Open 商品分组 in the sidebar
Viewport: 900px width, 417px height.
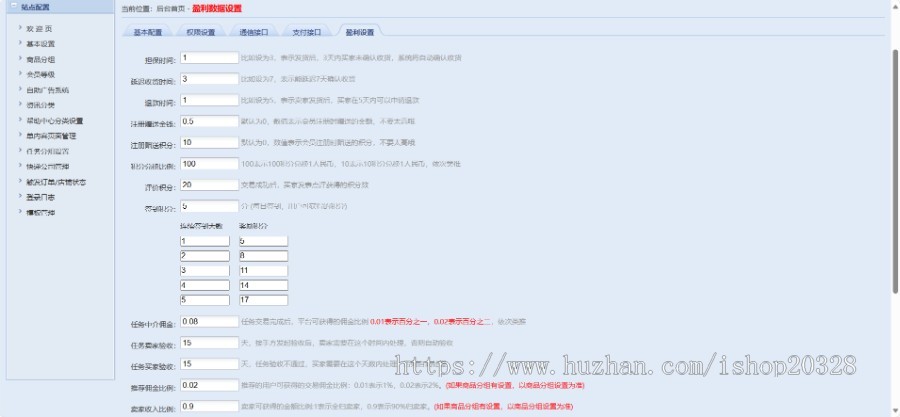pyautogui.click(x=40, y=59)
